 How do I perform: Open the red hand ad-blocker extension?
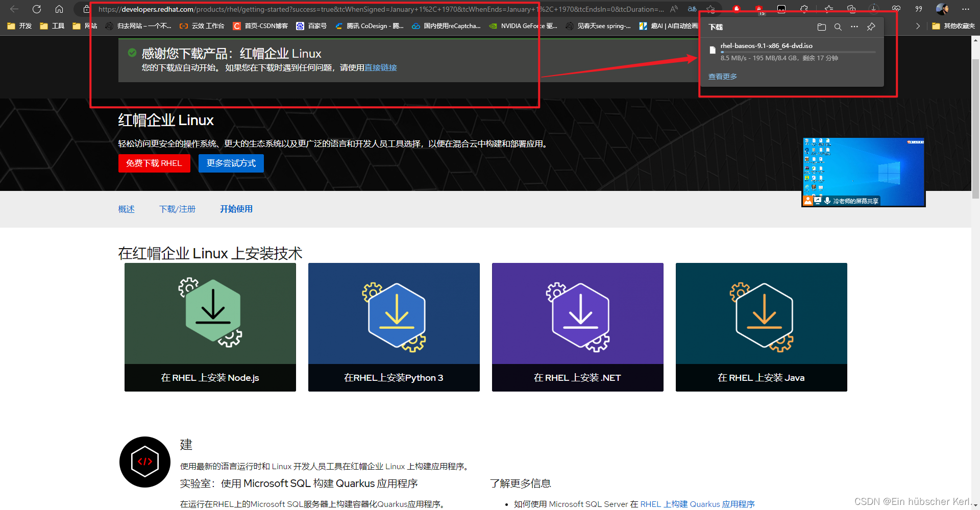[737, 9]
